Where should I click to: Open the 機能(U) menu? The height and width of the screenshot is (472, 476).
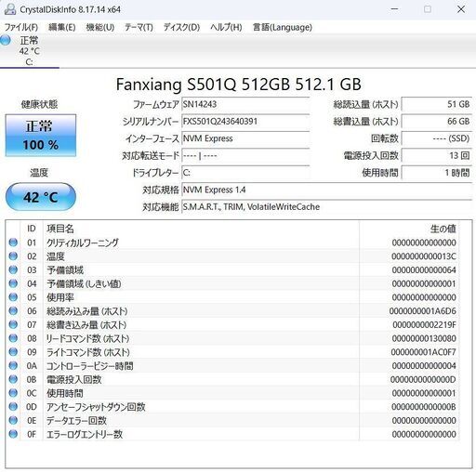(100, 27)
